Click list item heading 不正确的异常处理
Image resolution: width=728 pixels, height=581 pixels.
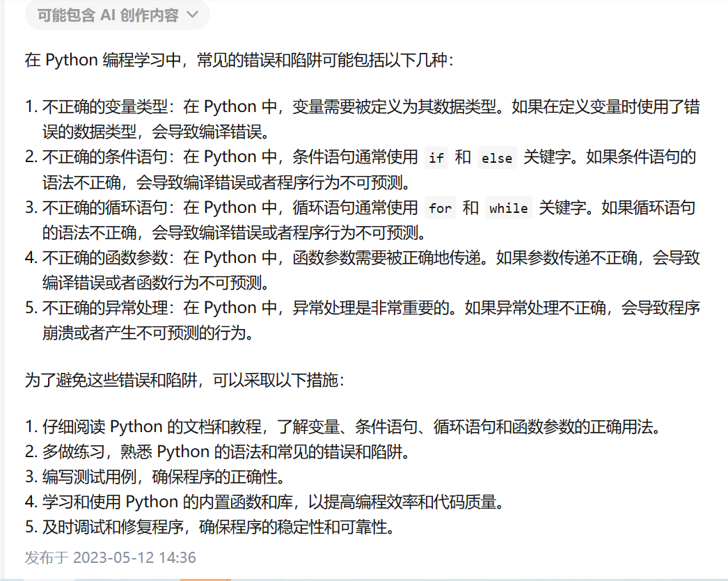click(x=105, y=308)
